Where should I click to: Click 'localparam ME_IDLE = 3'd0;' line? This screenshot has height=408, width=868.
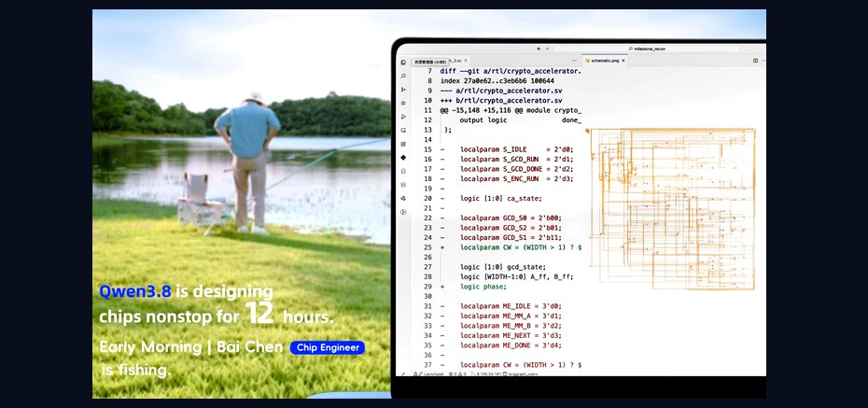[x=511, y=306]
